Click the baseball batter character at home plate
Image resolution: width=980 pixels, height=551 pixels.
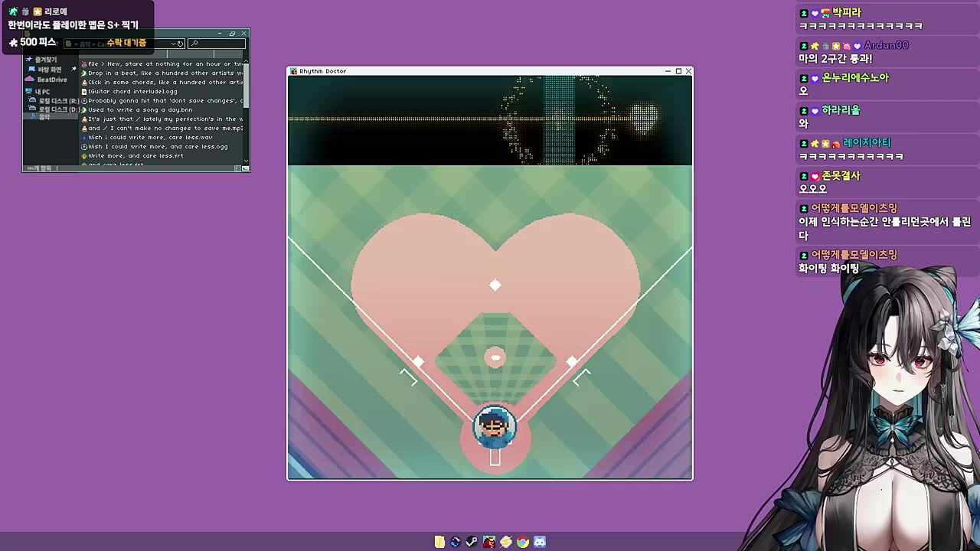495,427
